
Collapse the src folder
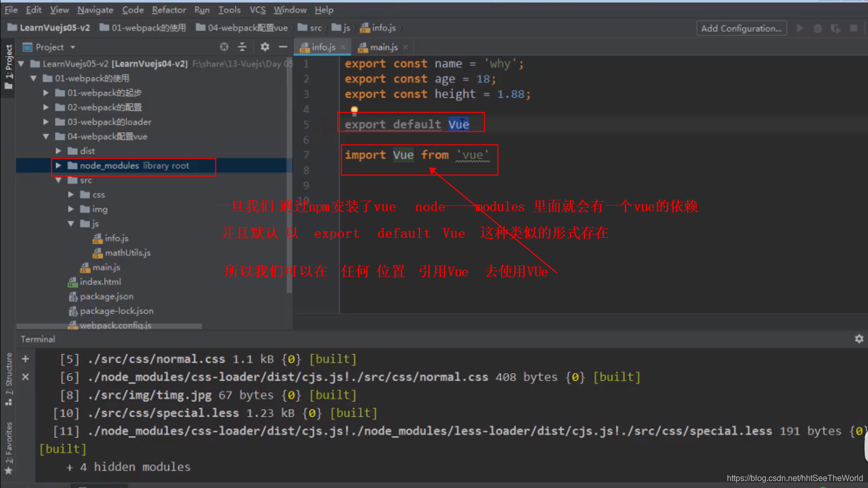click(58, 180)
